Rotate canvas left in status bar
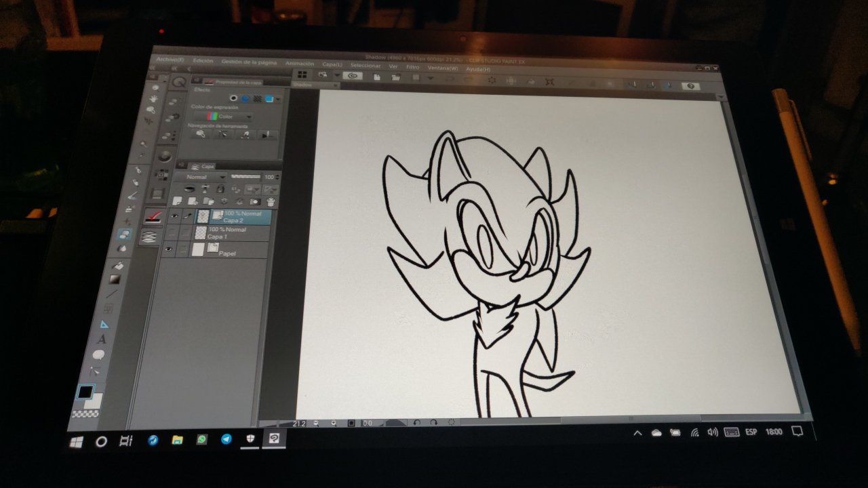Viewport: 868px width, 488px height. pyautogui.click(x=416, y=422)
